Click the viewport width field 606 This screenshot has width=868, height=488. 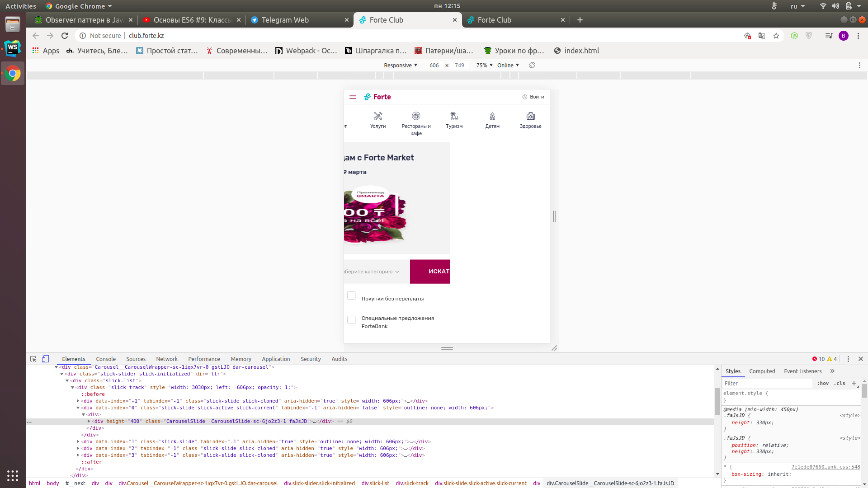pos(434,65)
